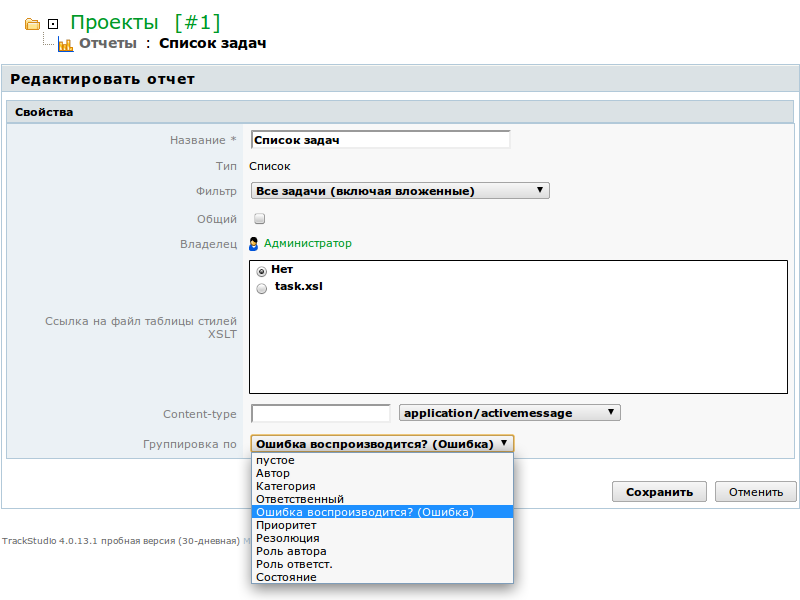Open the Проекты [#1] link
This screenshot has width=800, height=600.
[145, 22]
